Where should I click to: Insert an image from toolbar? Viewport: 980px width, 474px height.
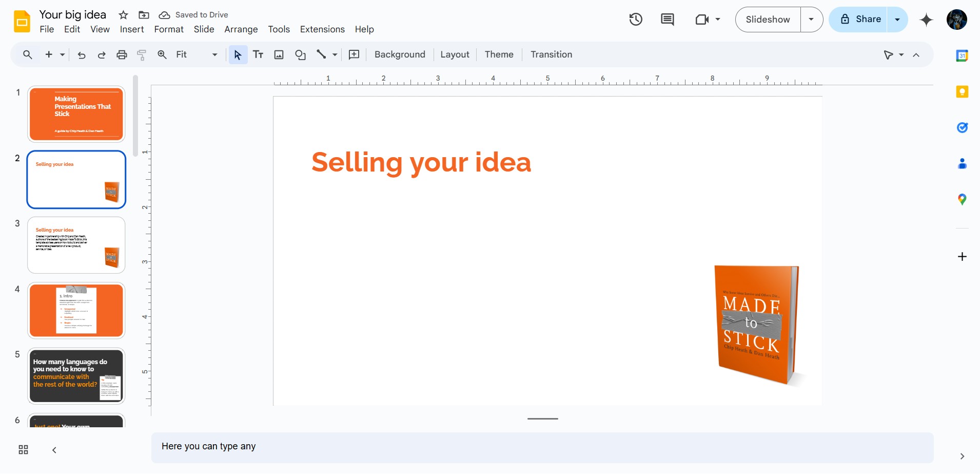click(x=279, y=55)
